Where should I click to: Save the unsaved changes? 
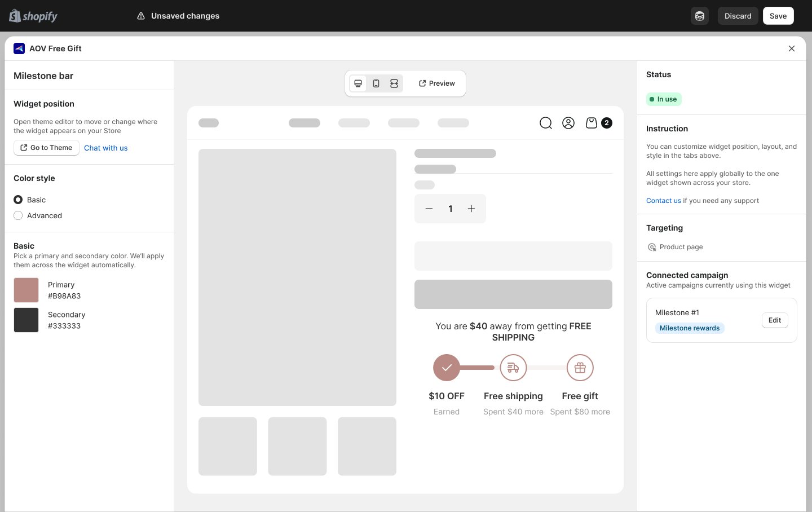tap(778, 16)
